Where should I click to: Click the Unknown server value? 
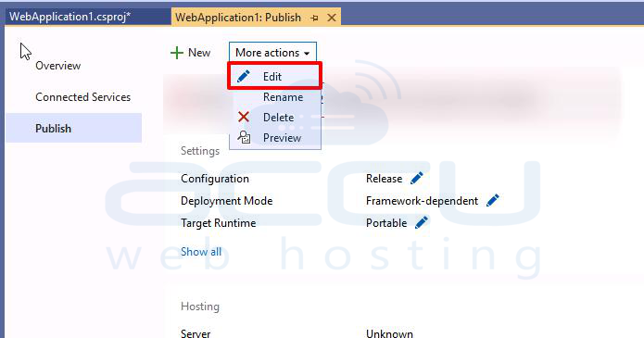389,333
